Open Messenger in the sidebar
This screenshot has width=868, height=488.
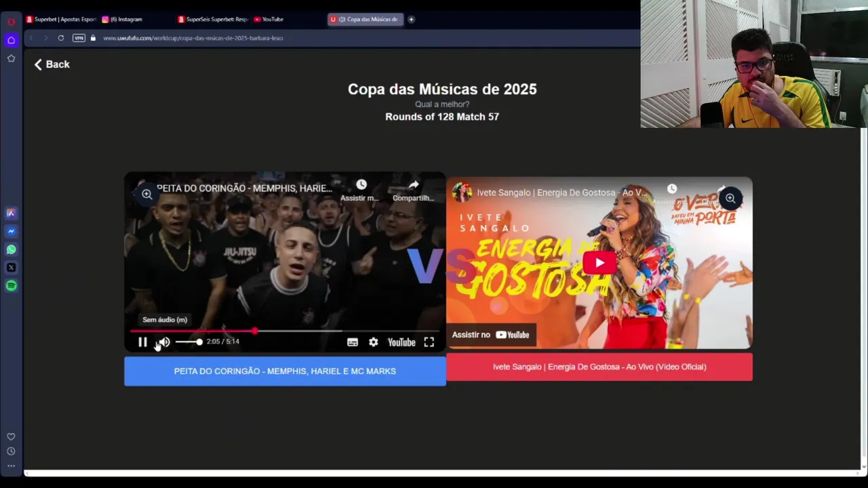(11, 231)
